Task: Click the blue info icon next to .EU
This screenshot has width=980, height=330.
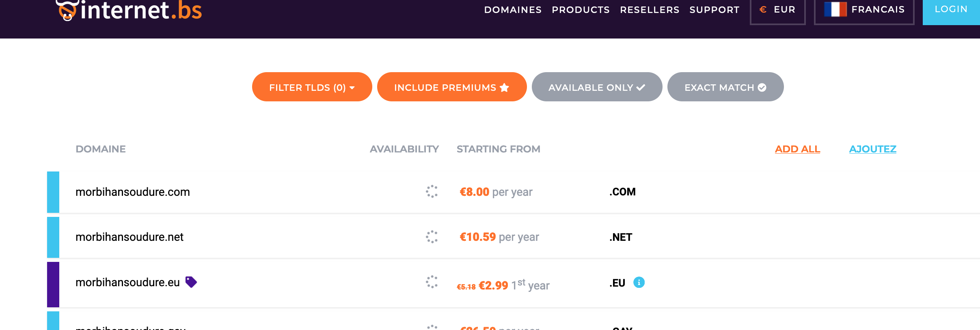Action: (639, 282)
